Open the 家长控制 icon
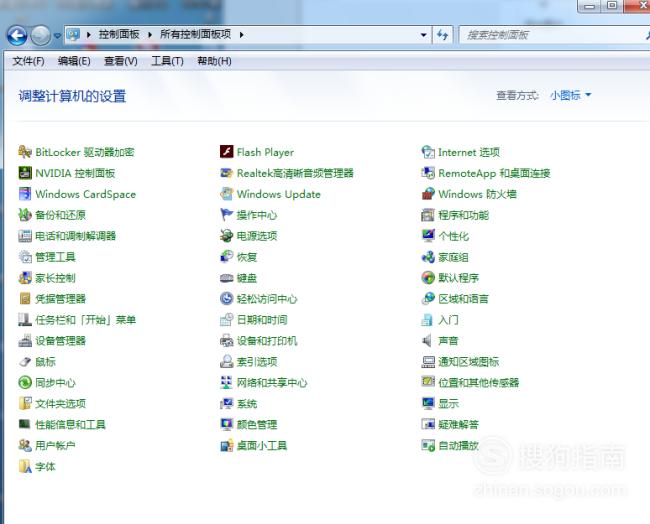The width and height of the screenshot is (650, 524). 25,278
